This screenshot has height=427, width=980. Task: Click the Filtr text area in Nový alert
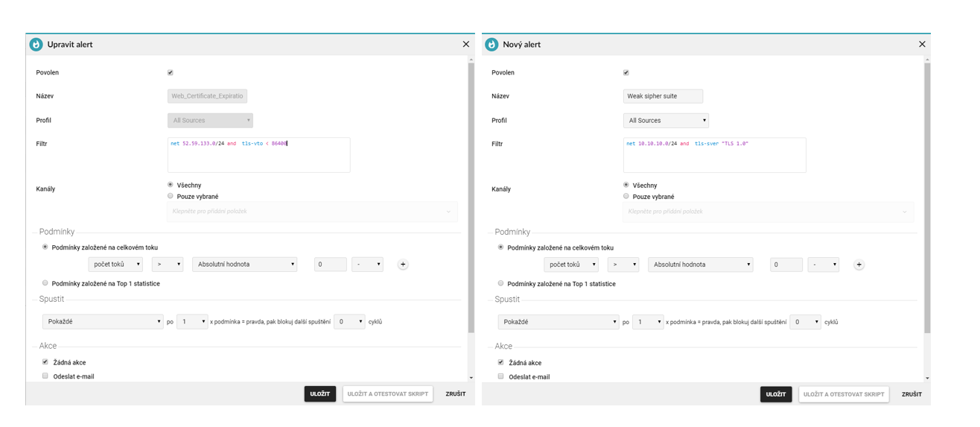tap(714, 155)
